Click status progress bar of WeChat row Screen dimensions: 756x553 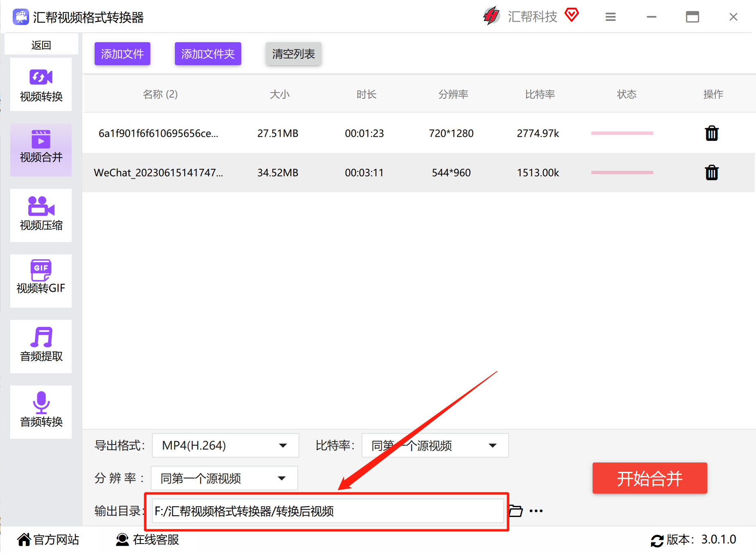click(622, 172)
